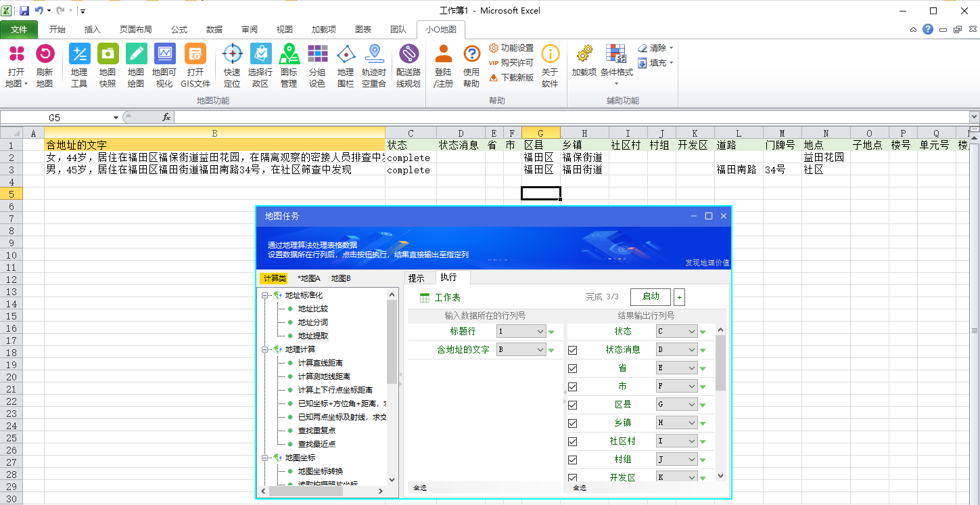Open 功能设置 feature settings
Screen dimensions: 980x505
tap(511, 48)
